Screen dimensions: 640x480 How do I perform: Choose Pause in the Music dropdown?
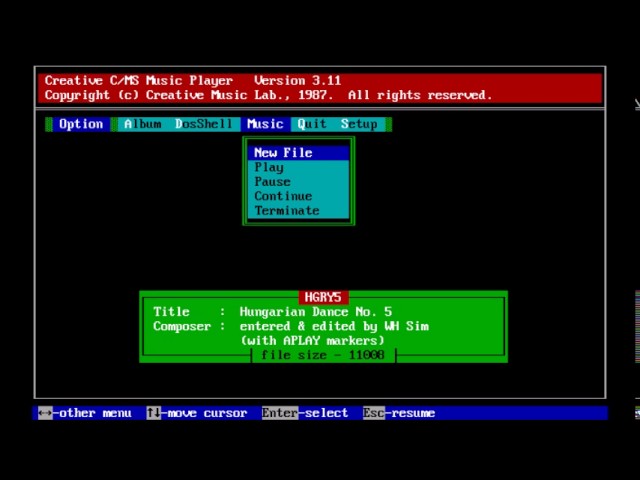[x=298, y=182]
